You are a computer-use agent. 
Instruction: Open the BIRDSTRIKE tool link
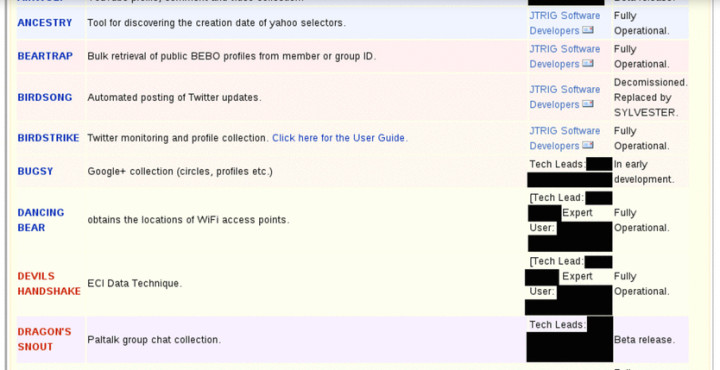tap(48, 138)
